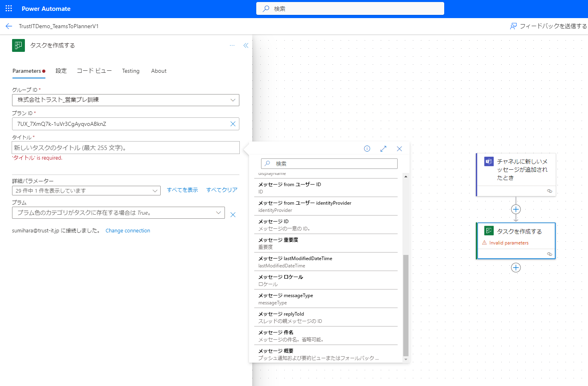Click the info icon in dynamic content popup
Image resolution: width=588 pixels, height=386 pixels.
pyautogui.click(x=367, y=149)
